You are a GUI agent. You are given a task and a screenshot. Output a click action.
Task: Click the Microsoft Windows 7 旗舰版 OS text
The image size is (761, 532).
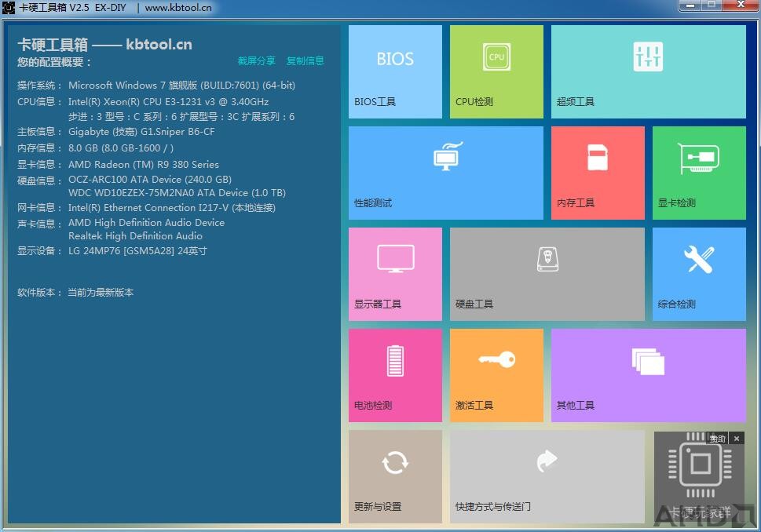coord(181,86)
